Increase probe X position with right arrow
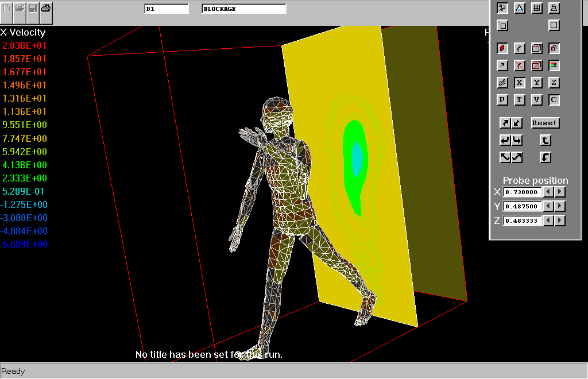The height and width of the screenshot is (379, 588). click(560, 192)
